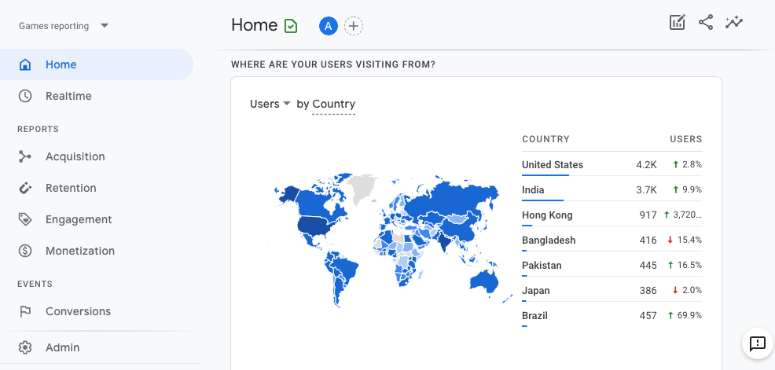Click the Engagement tag icon

click(x=25, y=219)
